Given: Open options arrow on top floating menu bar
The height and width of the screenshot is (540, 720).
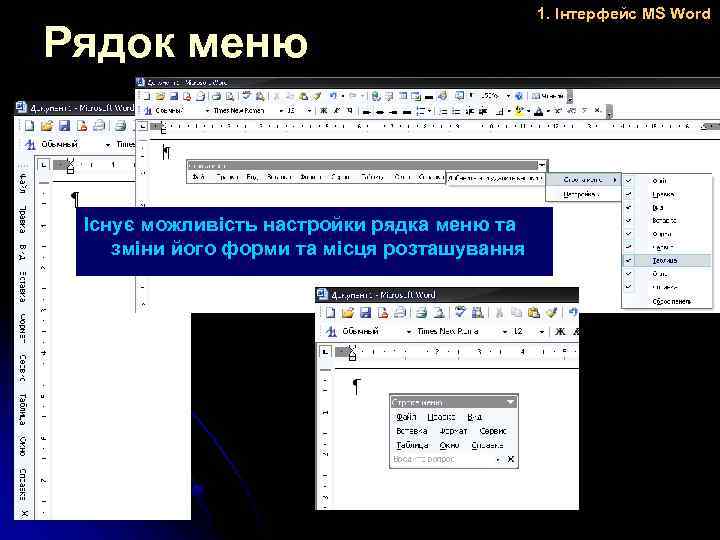Looking at the screenshot, I should 542,164.
